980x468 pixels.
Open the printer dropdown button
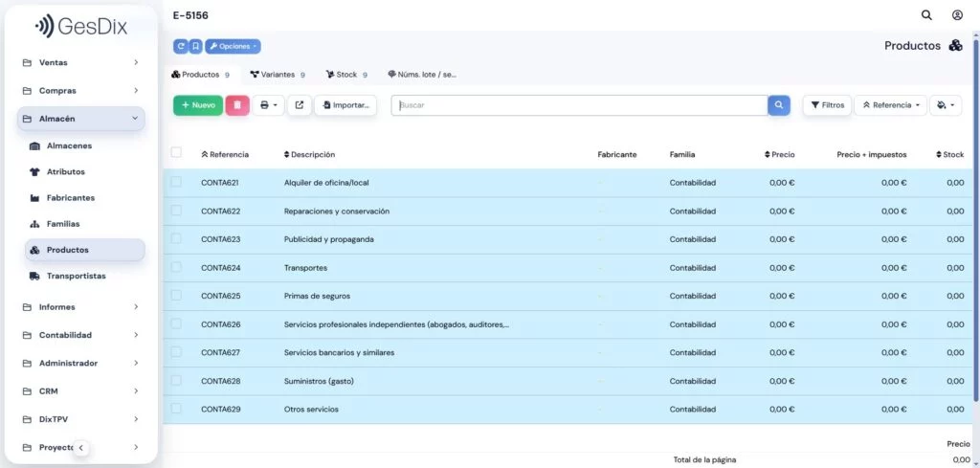[x=268, y=105]
